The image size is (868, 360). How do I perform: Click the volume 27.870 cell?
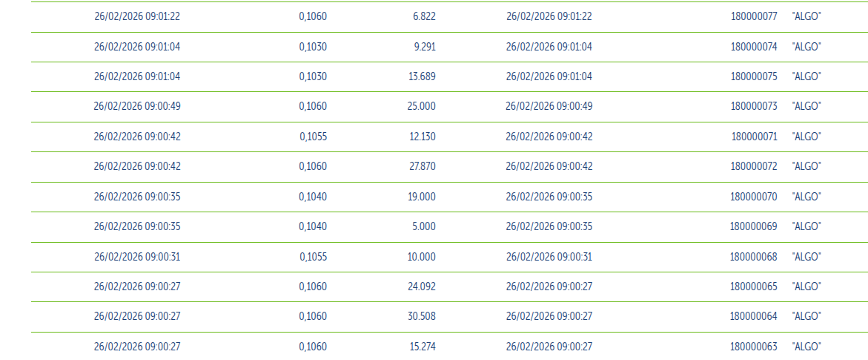pos(421,166)
